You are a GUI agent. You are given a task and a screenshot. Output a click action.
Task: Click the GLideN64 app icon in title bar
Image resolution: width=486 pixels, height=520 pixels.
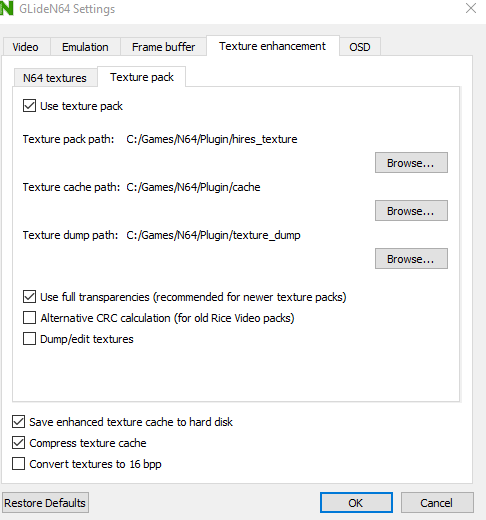tap(6, 8)
